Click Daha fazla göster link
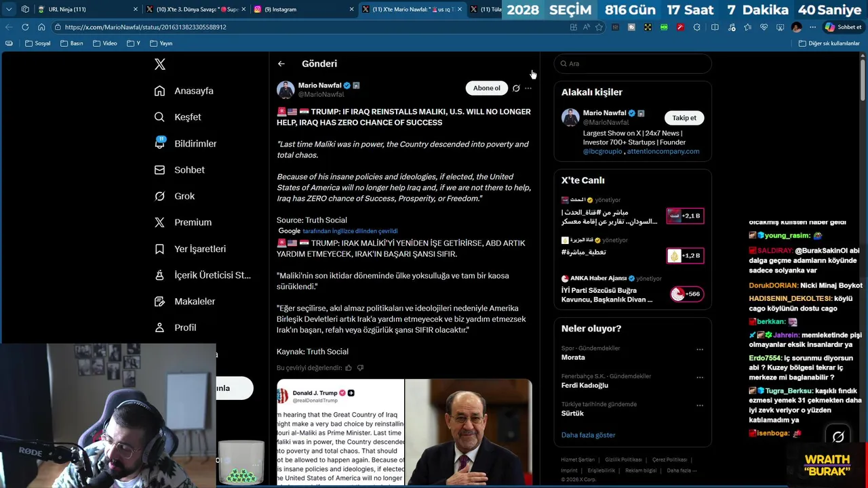 tap(588, 435)
